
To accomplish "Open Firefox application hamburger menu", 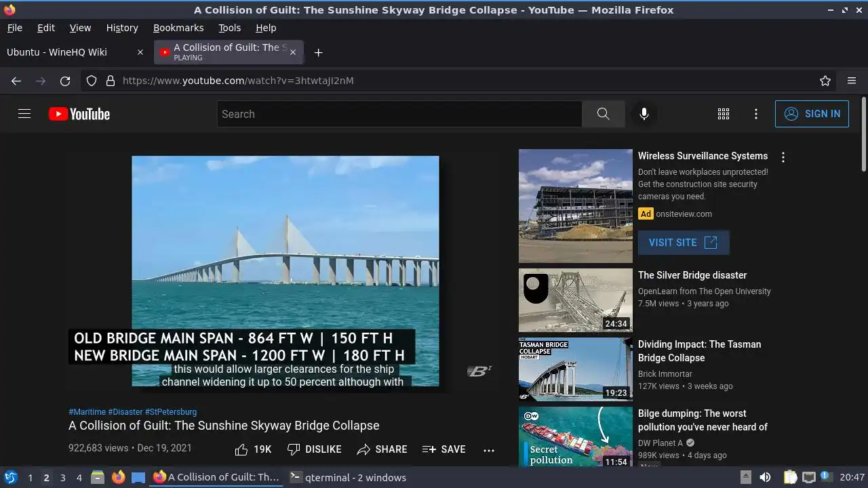I will (x=852, y=81).
